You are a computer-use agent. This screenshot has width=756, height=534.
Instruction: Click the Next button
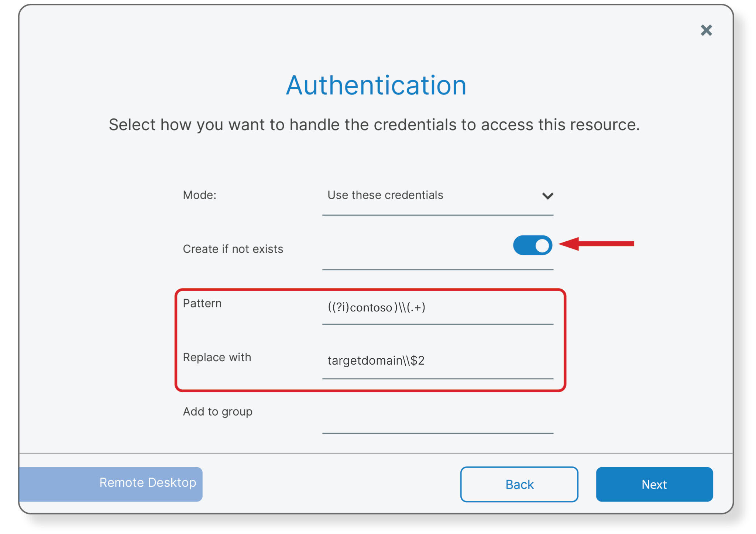click(x=654, y=484)
